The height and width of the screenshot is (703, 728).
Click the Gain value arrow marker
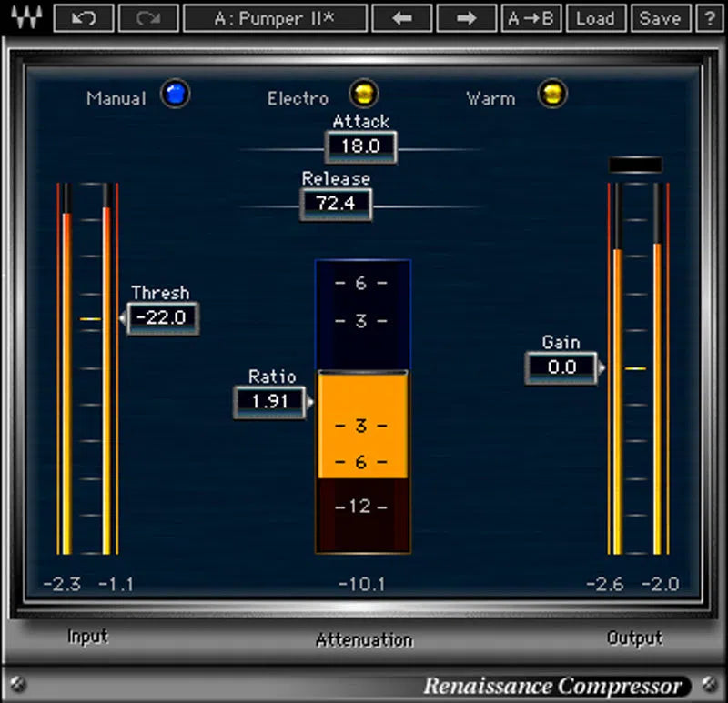(602, 367)
